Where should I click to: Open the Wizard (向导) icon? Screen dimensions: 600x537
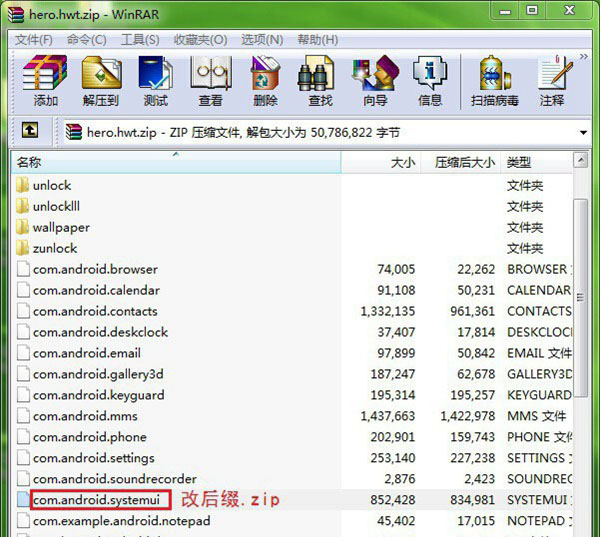pos(375,73)
